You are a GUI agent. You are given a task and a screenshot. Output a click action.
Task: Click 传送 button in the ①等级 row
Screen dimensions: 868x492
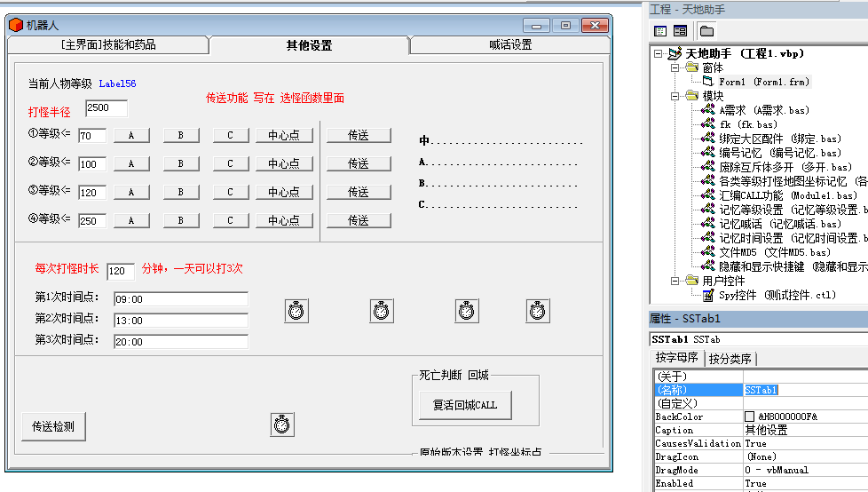pyautogui.click(x=359, y=135)
